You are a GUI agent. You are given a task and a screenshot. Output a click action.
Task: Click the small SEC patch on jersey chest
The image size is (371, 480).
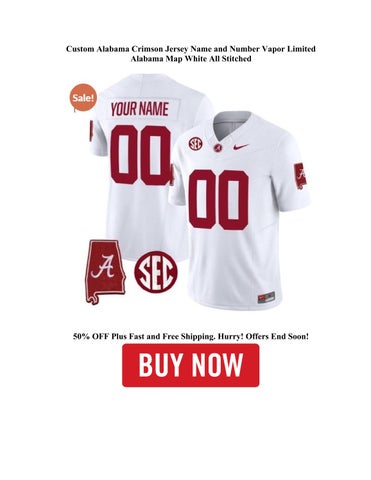click(196, 143)
